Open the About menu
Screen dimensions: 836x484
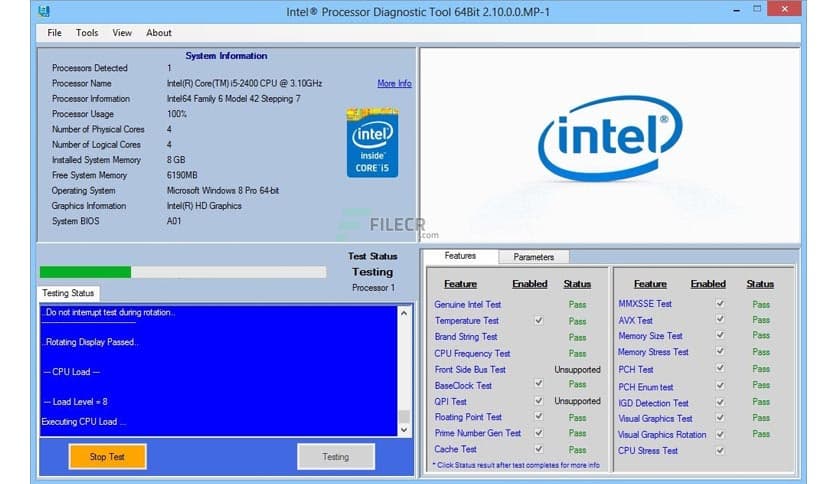click(x=159, y=33)
